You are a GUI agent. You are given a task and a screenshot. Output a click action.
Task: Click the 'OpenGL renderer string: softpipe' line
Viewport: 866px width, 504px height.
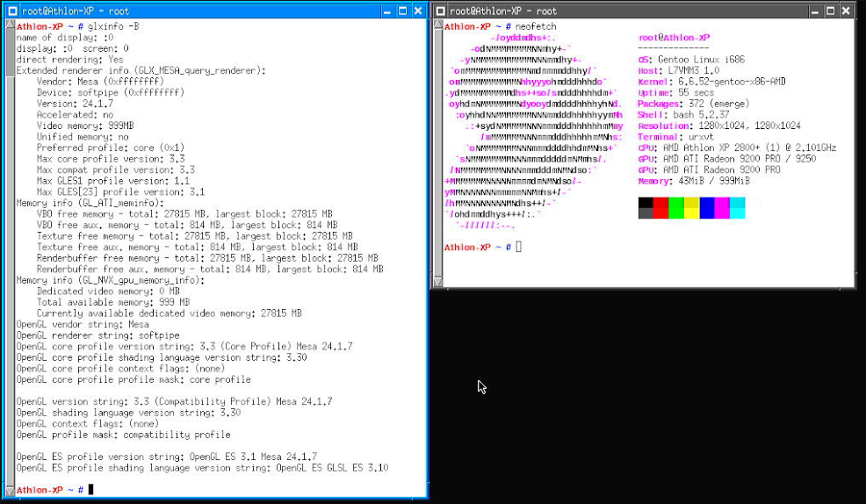[97, 335]
